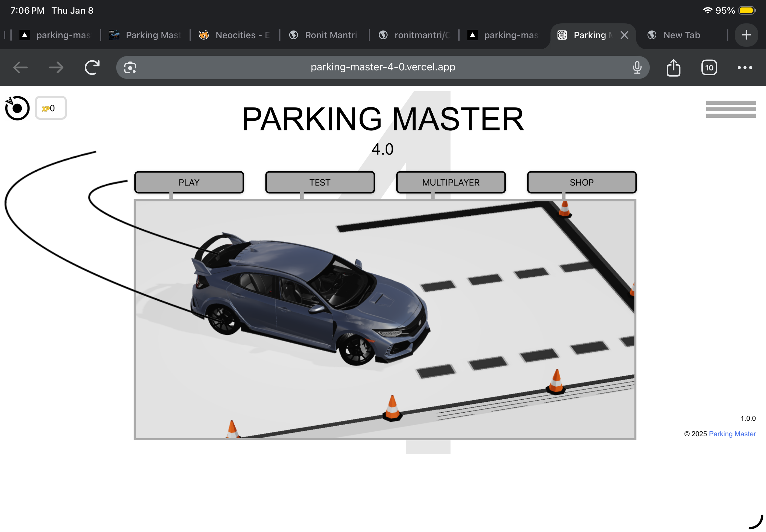Click the circular reset icon top-left
The width and height of the screenshot is (766, 532).
(17, 108)
